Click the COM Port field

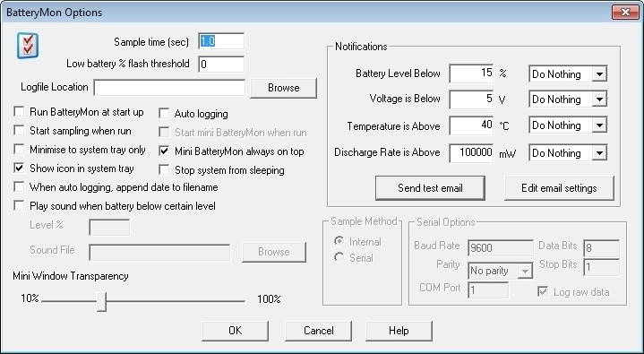488,289
